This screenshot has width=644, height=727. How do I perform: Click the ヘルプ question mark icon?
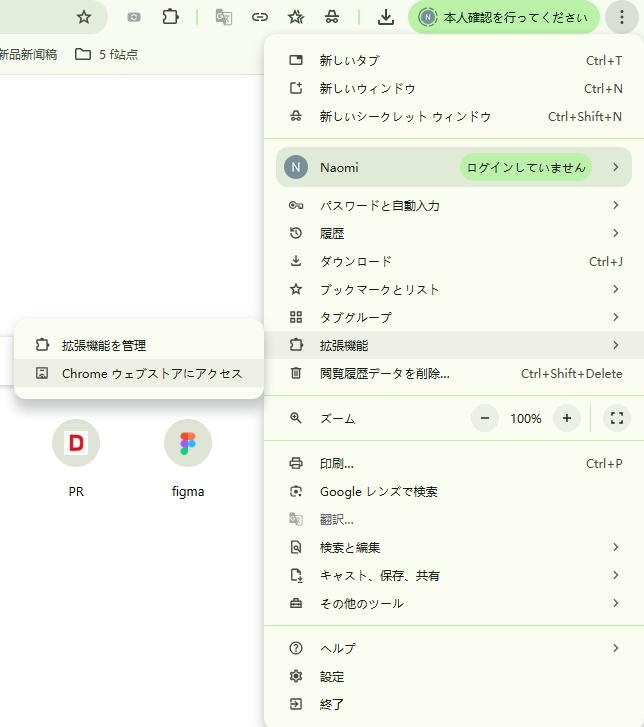point(296,648)
